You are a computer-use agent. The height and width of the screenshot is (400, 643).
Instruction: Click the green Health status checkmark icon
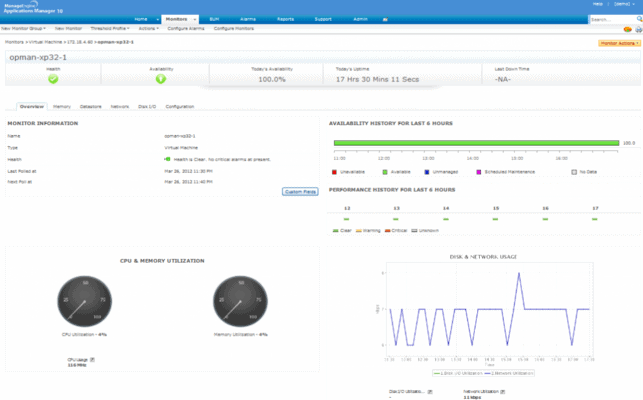point(53,79)
